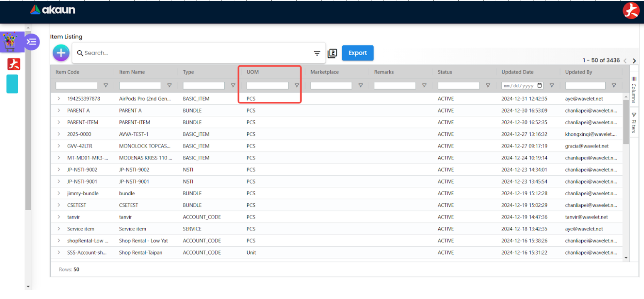Go to the next page of items
This screenshot has width=644, height=299.
tap(634, 61)
